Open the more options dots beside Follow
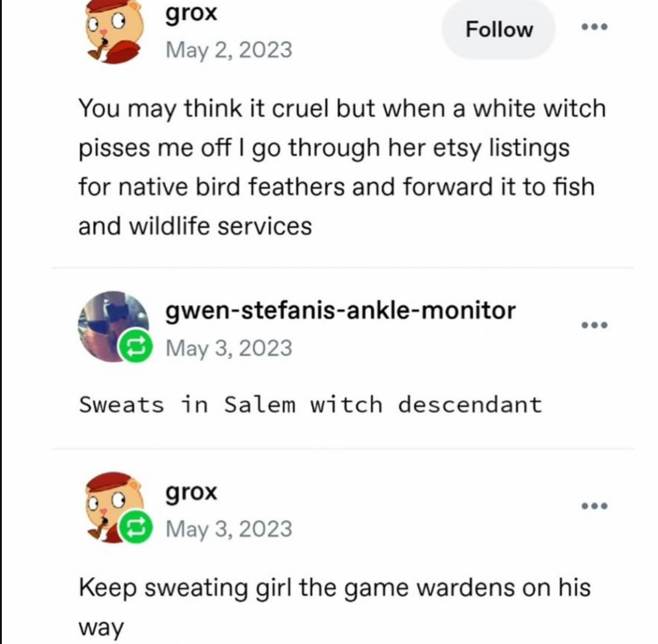Image resolution: width=658 pixels, height=644 pixels. pyautogui.click(x=594, y=27)
